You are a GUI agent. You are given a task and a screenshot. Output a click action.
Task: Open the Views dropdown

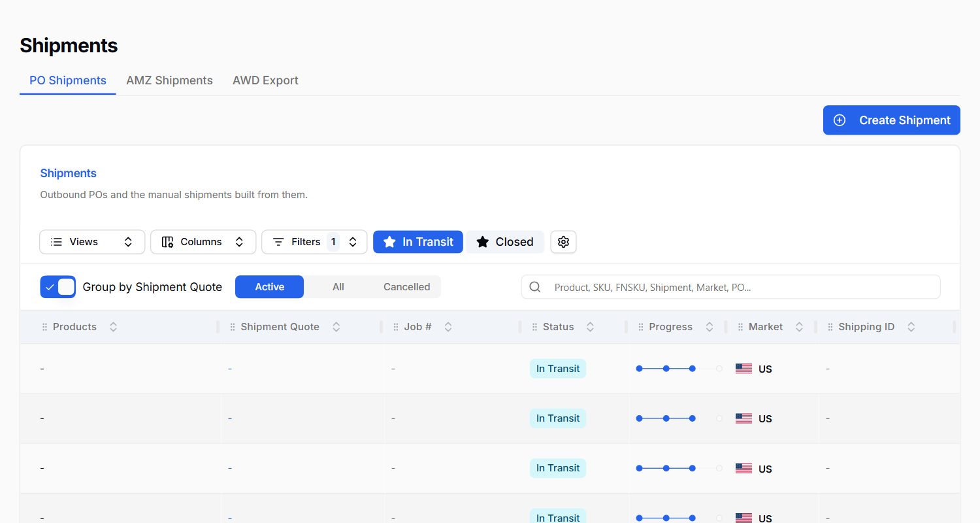coord(92,242)
